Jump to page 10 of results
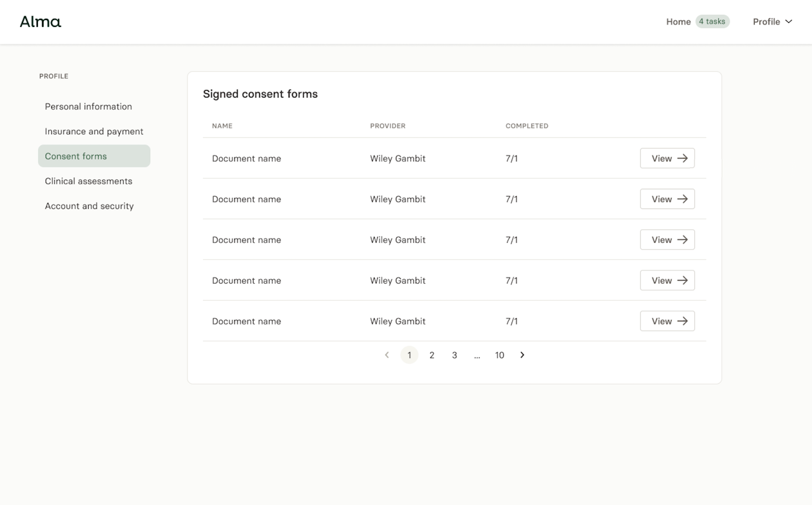This screenshot has width=812, height=505. (499, 355)
